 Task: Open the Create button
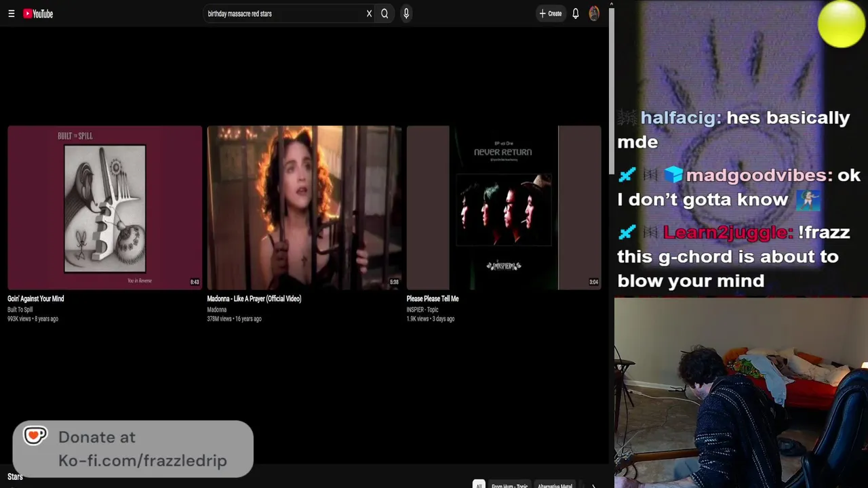pos(550,14)
